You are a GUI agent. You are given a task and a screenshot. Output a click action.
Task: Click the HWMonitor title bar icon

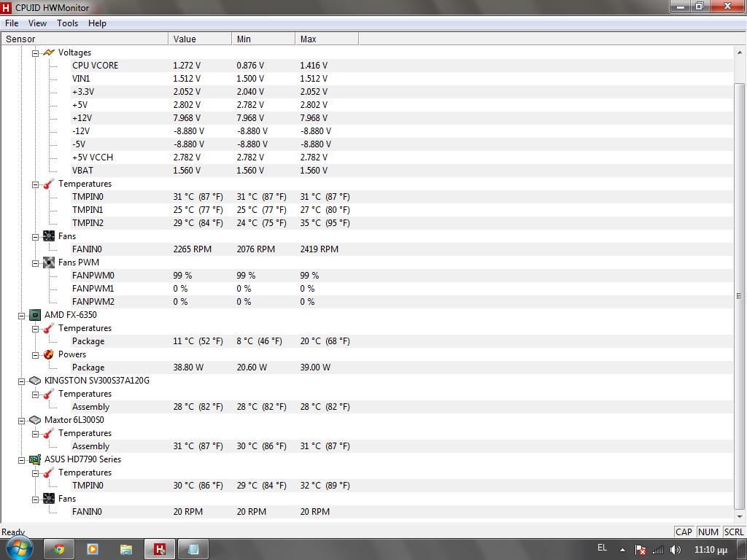[x=6, y=7]
